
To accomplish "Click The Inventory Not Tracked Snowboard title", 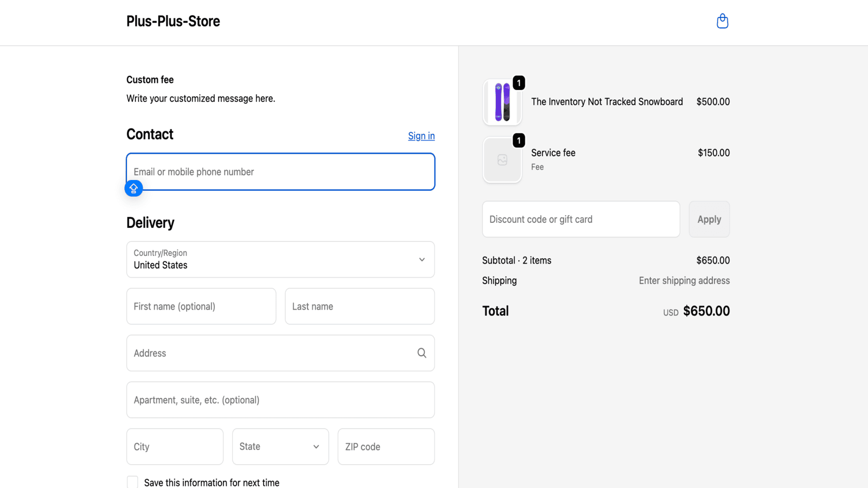I will click(x=607, y=102).
